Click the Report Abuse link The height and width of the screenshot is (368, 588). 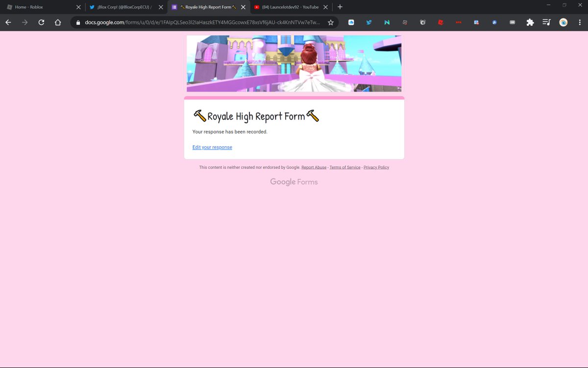[x=314, y=167]
